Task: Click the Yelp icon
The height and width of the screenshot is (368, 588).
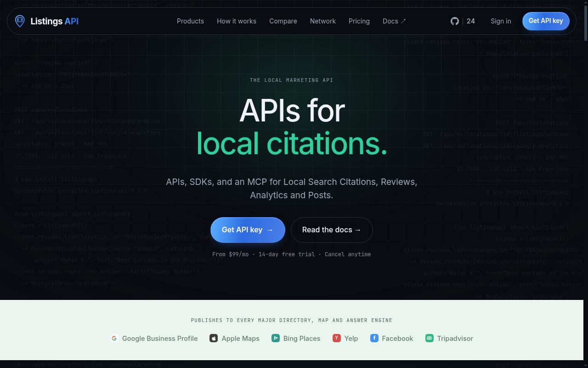Action: [x=337, y=338]
